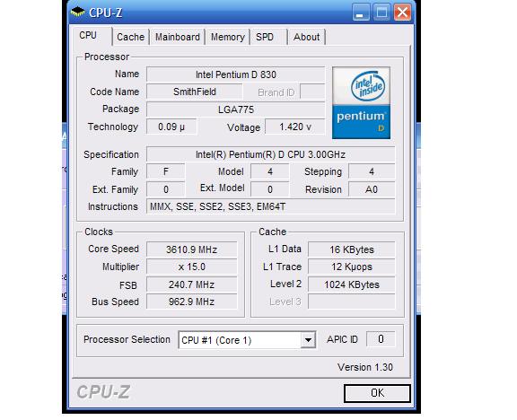
Task: Switch to the Cache tab
Action: [x=130, y=37]
